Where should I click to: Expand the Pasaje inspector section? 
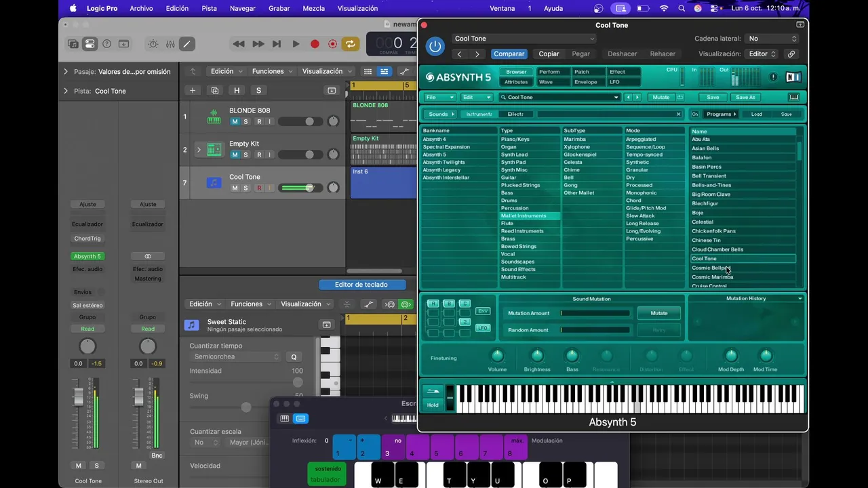[x=66, y=71]
